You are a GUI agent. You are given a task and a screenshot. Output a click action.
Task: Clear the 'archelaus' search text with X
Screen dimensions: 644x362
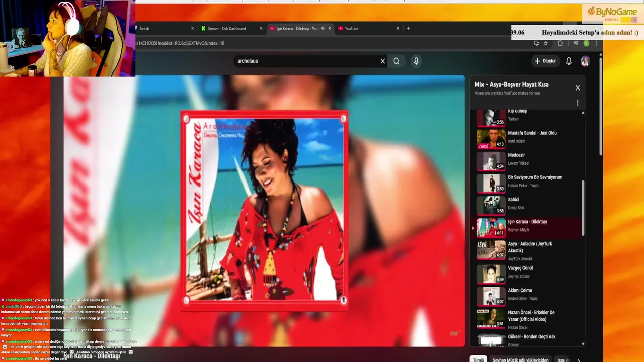pos(382,61)
